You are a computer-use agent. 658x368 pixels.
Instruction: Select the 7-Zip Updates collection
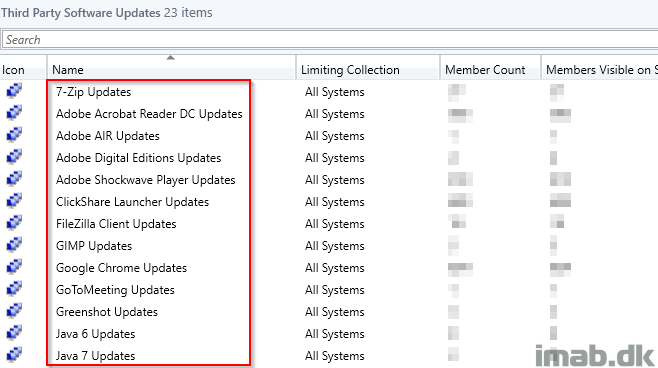point(94,92)
